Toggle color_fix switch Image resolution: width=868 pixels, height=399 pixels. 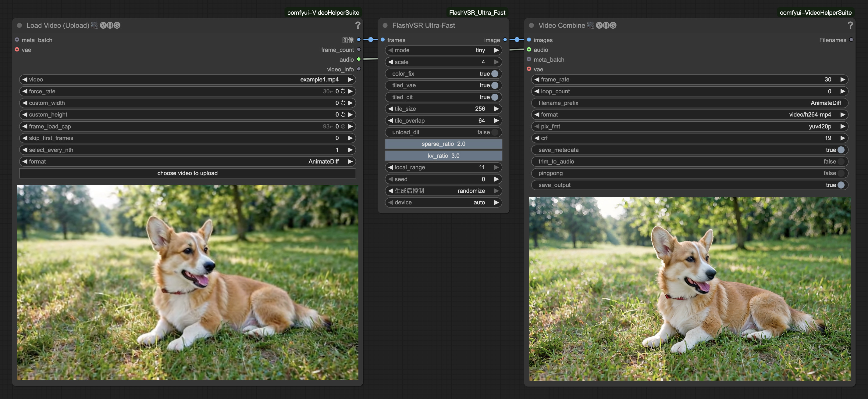pos(494,74)
